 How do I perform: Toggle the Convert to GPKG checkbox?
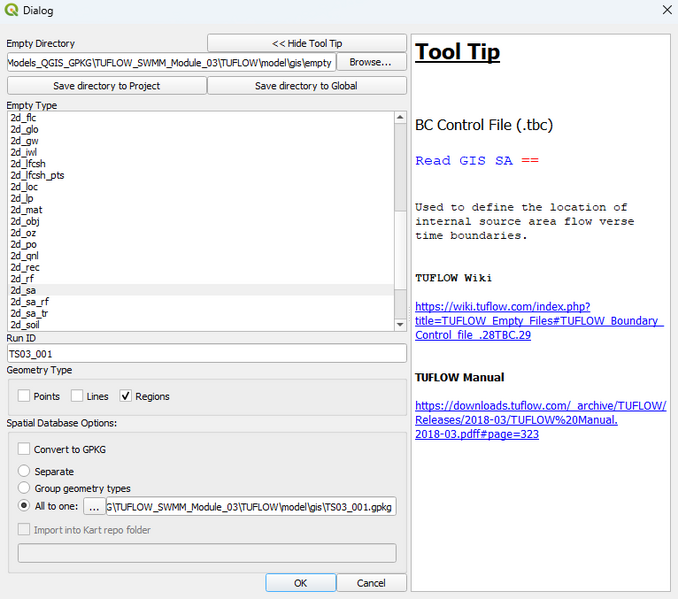point(24,450)
